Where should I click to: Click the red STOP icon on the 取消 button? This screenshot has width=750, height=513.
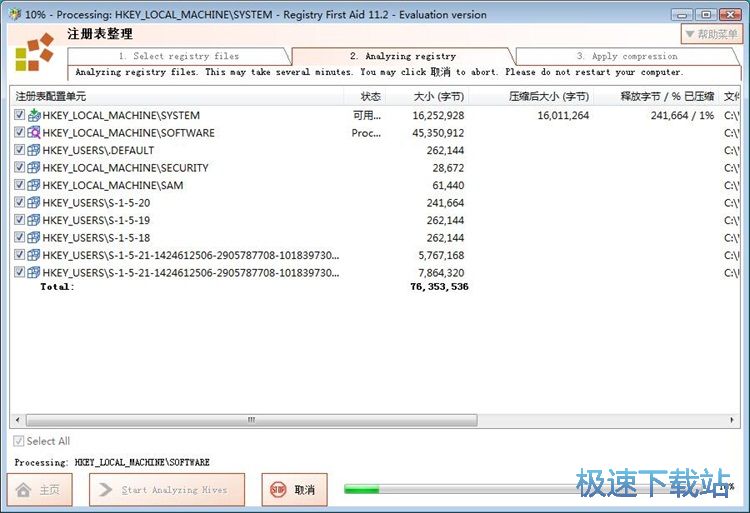[x=278, y=490]
